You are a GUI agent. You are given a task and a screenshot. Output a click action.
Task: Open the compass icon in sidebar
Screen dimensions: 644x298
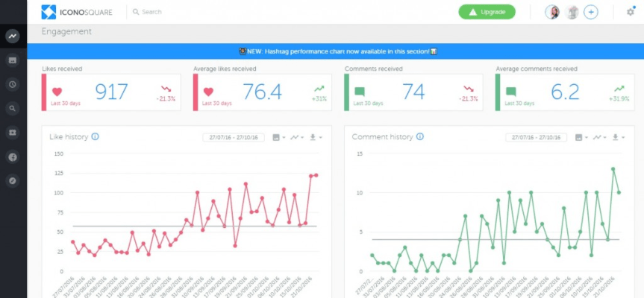[12, 181]
